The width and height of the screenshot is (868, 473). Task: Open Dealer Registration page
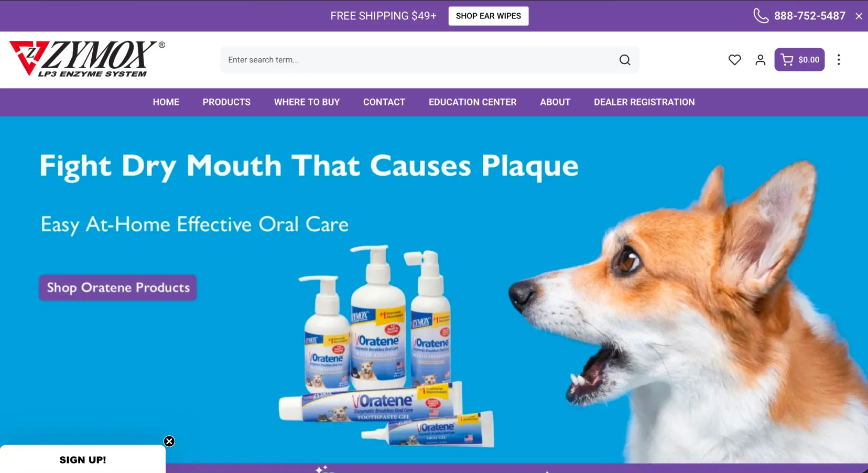coord(644,102)
